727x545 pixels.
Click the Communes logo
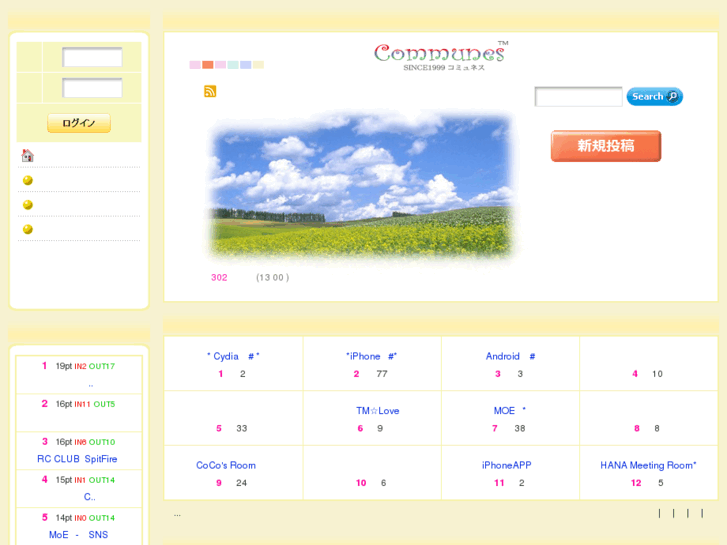point(440,56)
